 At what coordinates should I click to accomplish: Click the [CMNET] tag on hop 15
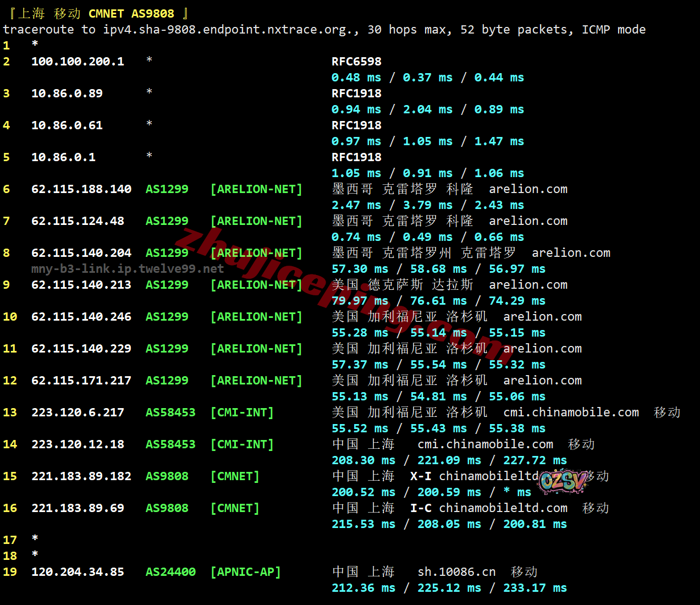(x=235, y=476)
